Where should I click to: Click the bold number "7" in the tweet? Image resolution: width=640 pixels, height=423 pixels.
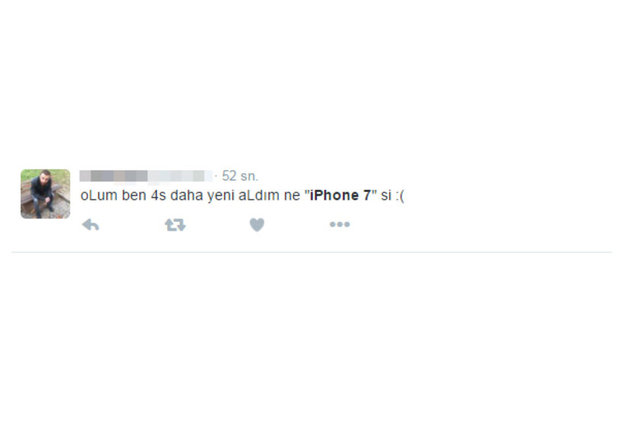click(x=367, y=195)
